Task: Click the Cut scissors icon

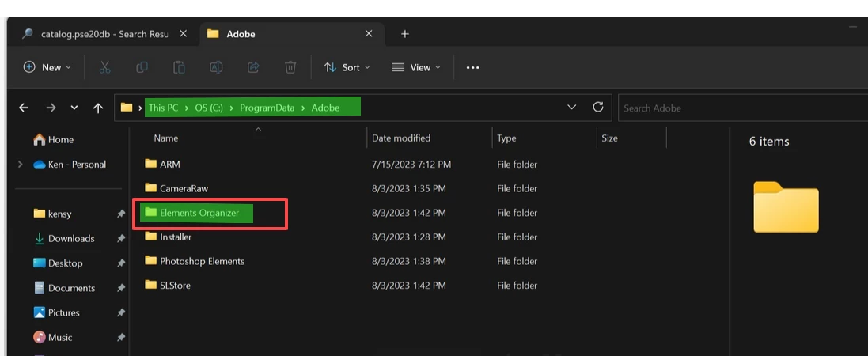Action: [104, 67]
